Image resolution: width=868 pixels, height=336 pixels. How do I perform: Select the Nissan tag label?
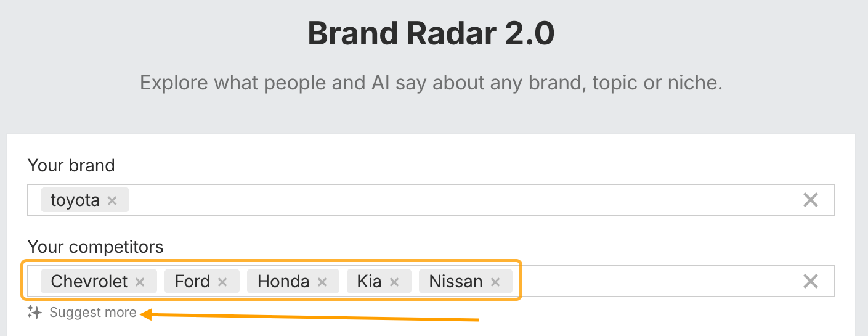456,282
